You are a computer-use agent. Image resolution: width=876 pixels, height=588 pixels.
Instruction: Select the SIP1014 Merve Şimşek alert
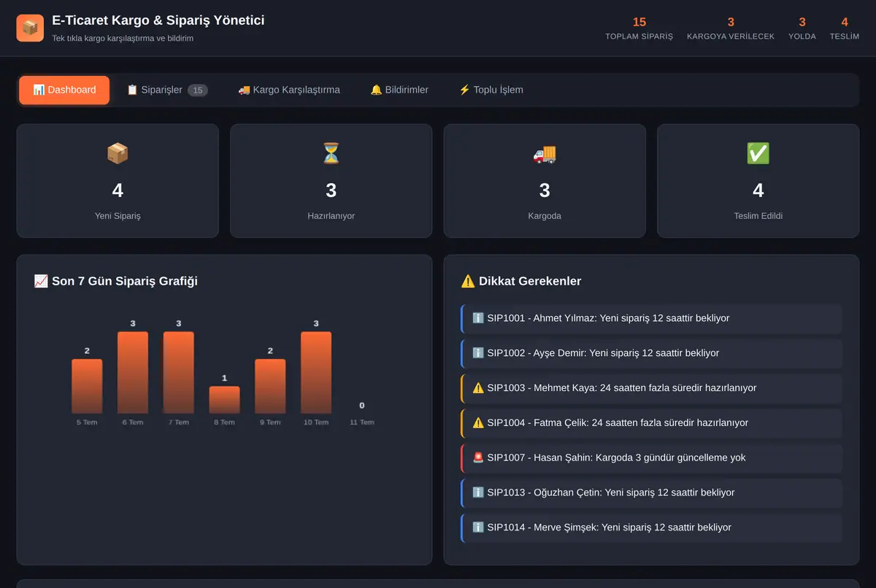651,527
